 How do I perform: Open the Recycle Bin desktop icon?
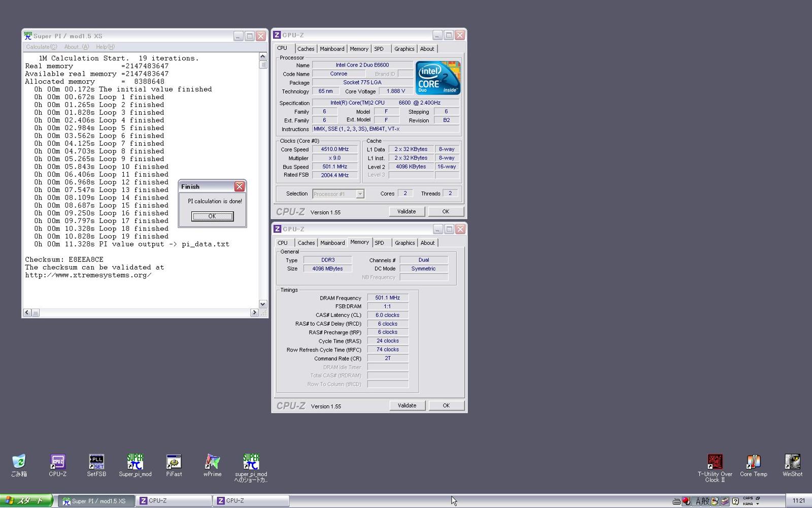(19, 465)
